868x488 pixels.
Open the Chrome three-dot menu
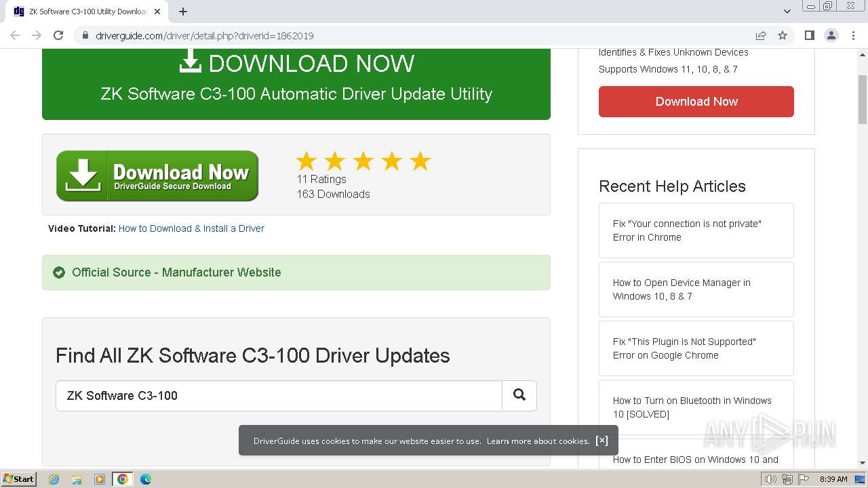click(853, 35)
